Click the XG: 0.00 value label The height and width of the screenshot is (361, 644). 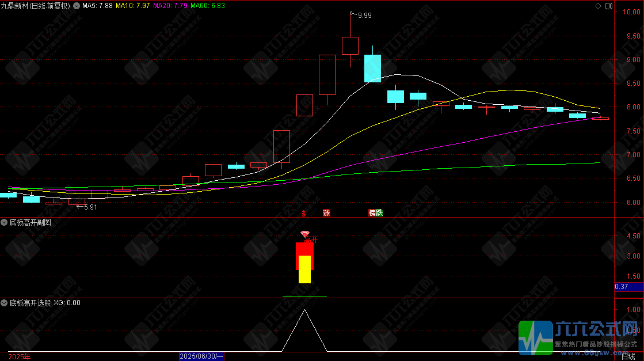tap(67, 303)
